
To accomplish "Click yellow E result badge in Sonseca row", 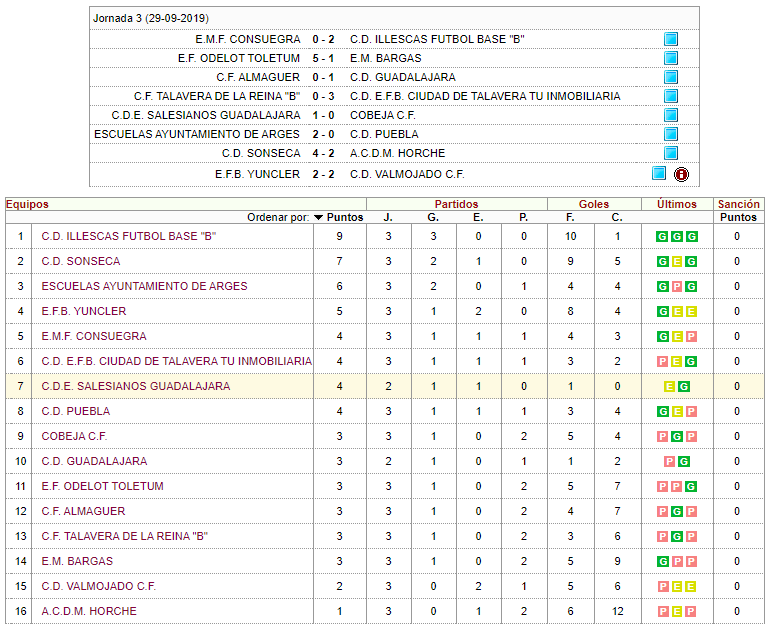I will (677, 262).
